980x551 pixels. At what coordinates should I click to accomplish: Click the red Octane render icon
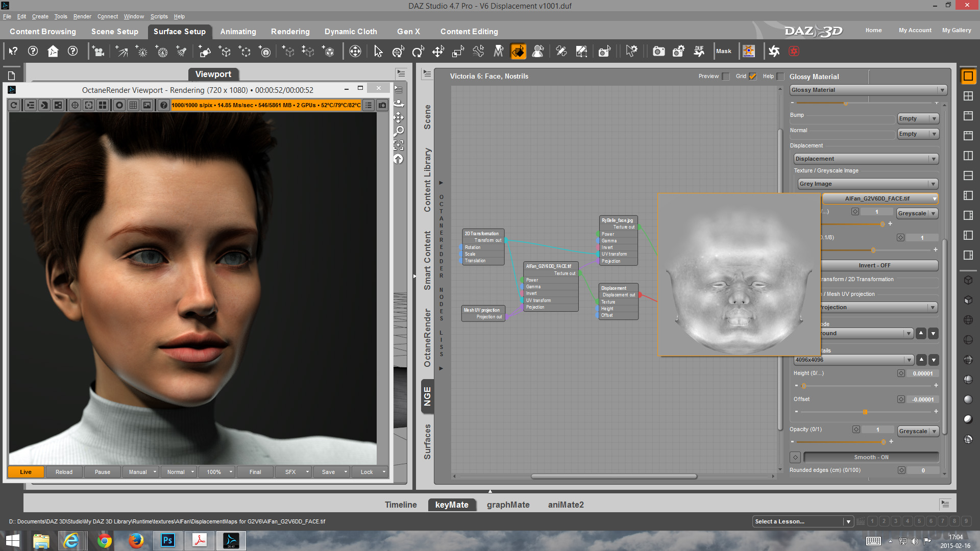click(793, 51)
